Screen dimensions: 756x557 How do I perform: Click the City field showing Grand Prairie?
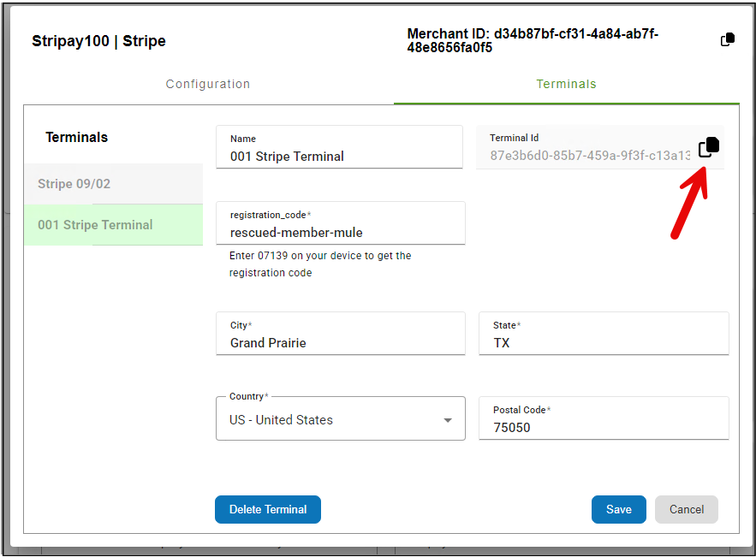[340, 342]
